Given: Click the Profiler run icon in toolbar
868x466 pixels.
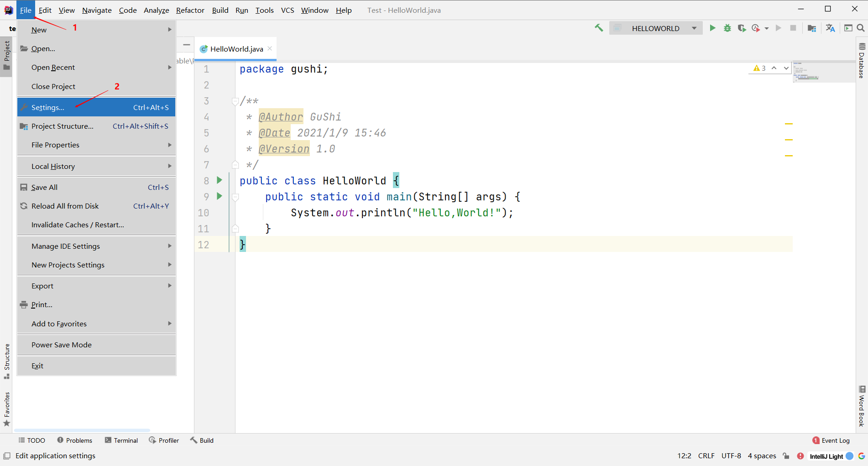Looking at the screenshot, I should [x=756, y=28].
